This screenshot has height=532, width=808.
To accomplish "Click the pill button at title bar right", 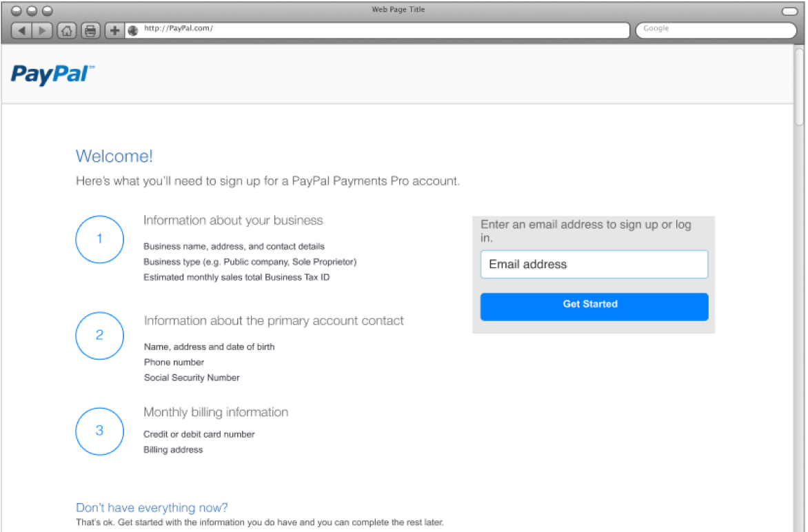I will tap(789, 11).
